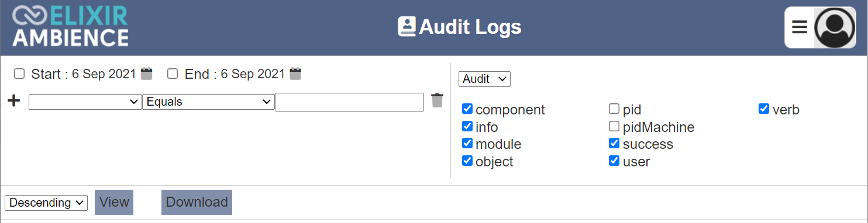Add a filter row with plus icon
The height and width of the screenshot is (223, 868).
point(14,101)
